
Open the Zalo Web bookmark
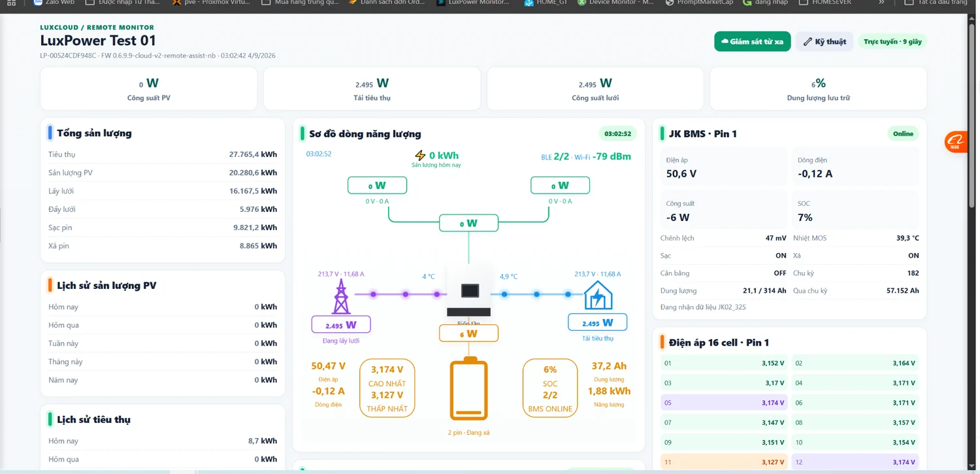[55, 3]
